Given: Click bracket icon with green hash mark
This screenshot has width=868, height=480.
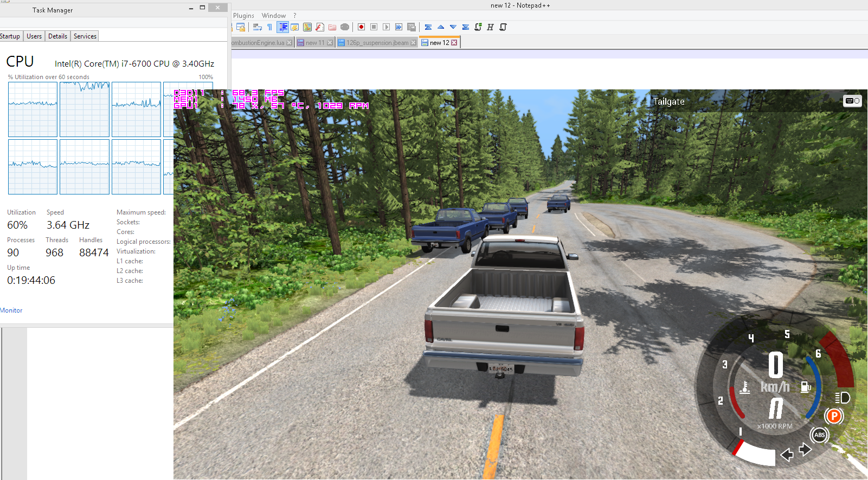Looking at the screenshot, I should (478, 27).
